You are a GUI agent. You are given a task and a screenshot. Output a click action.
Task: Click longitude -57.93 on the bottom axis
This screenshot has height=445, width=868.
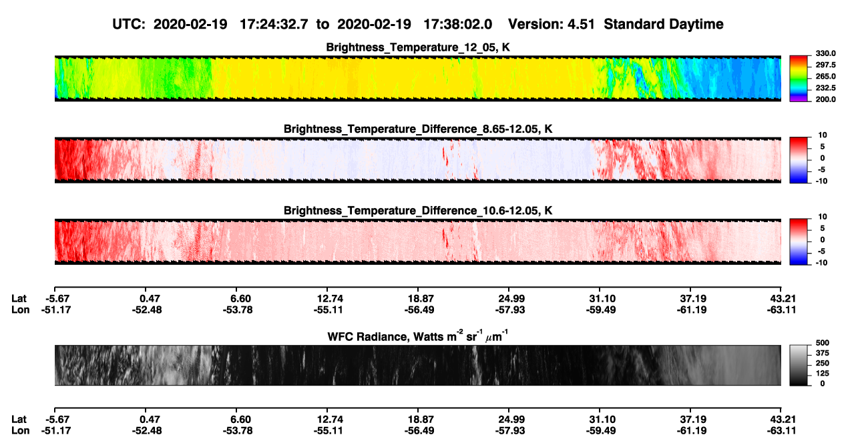point(509,430)
